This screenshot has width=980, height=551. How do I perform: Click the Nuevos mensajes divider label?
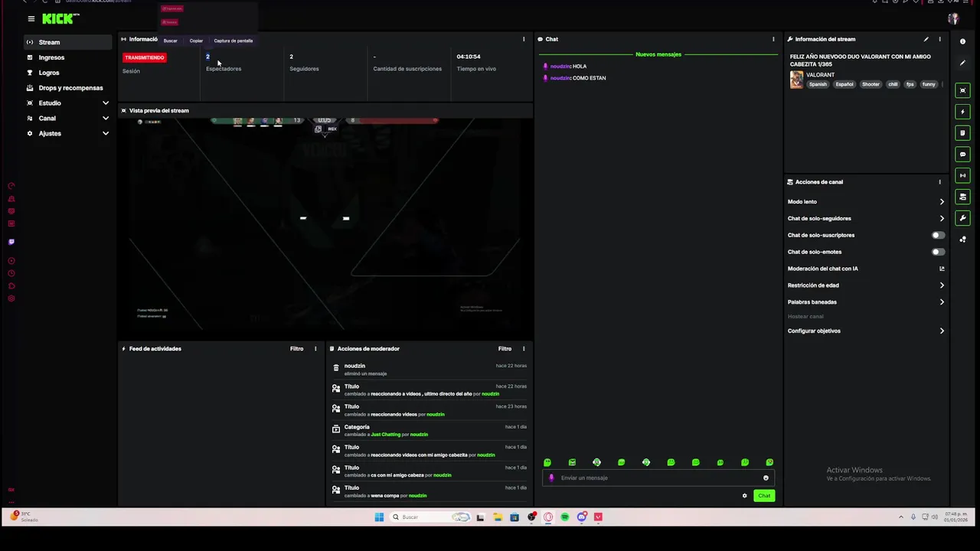tap(658, 54)
